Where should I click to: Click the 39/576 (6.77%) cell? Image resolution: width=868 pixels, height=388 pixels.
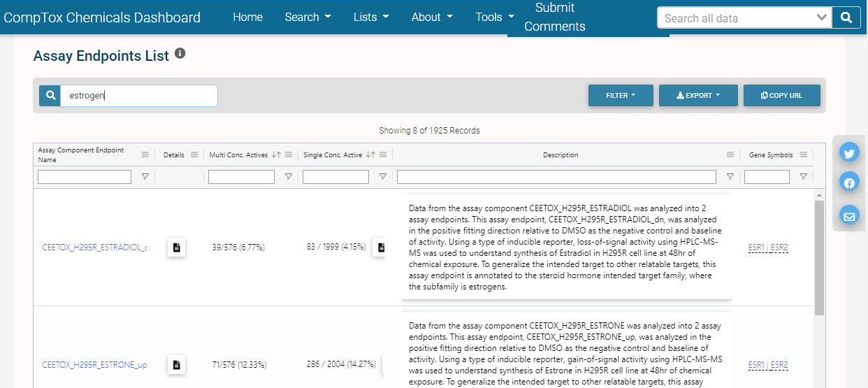[238, 247]
